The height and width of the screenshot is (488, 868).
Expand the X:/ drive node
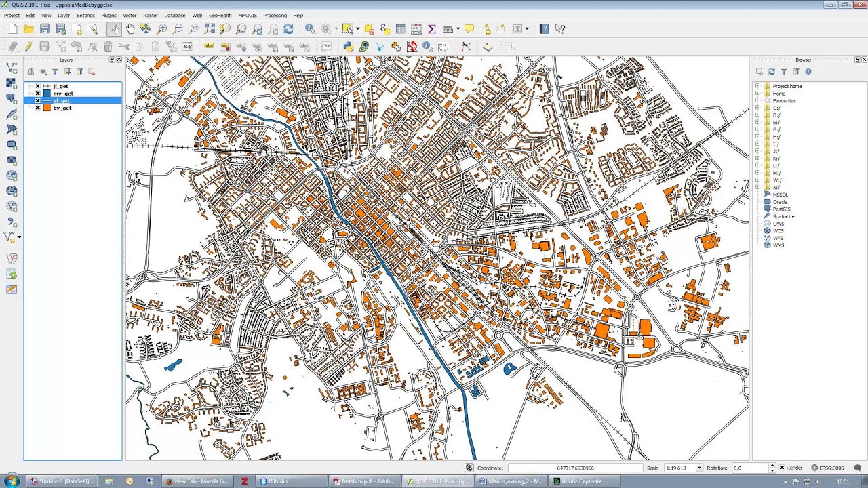coord(757,187)
